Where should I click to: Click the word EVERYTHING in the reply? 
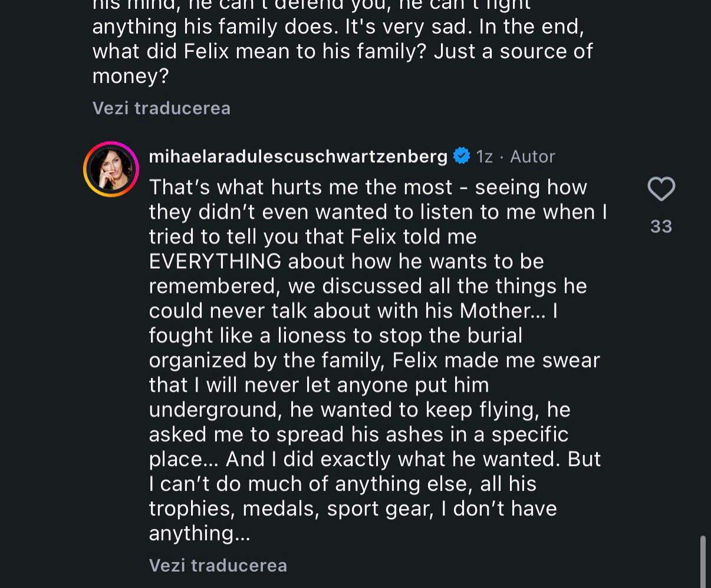[x=215, y=261]
